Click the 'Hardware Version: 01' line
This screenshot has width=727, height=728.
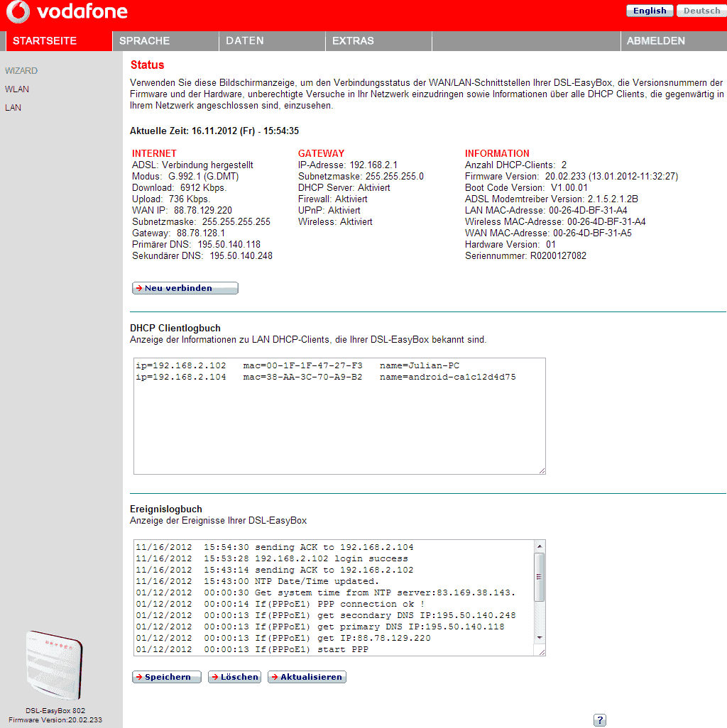[x=510, y=245]
